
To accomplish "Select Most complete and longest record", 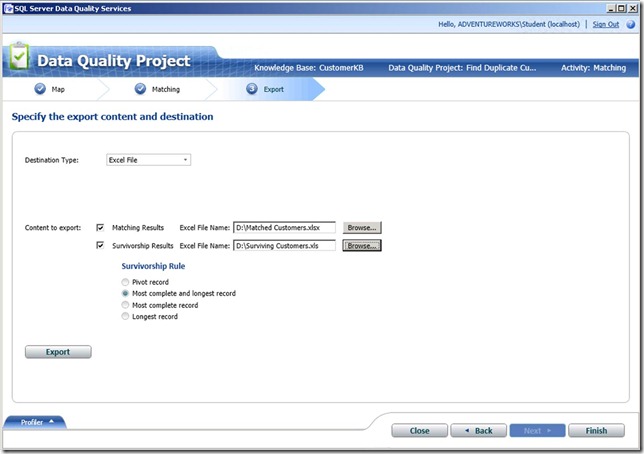I will (125, 293).
